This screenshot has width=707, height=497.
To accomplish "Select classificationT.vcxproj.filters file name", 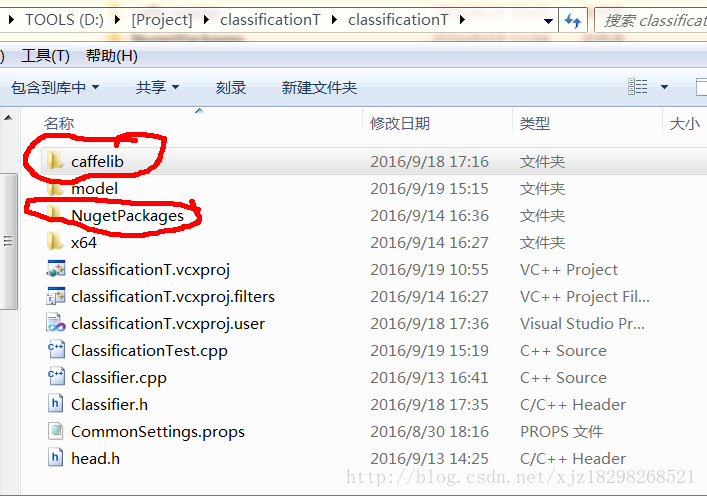I will 173,297.
